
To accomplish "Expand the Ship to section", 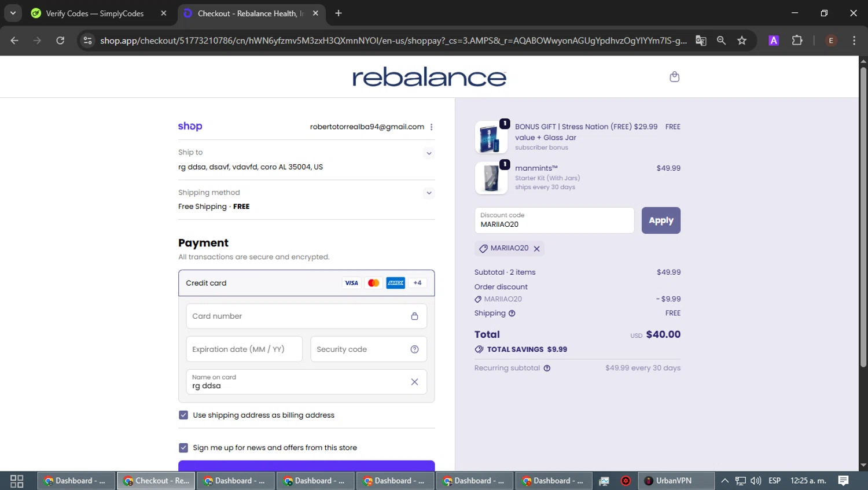I will click(429, 153).
